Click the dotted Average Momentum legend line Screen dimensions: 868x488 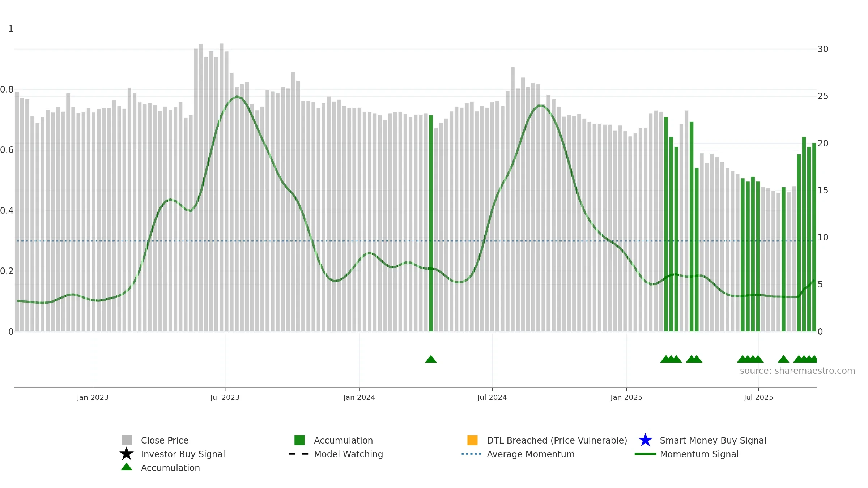click(472, 454)
